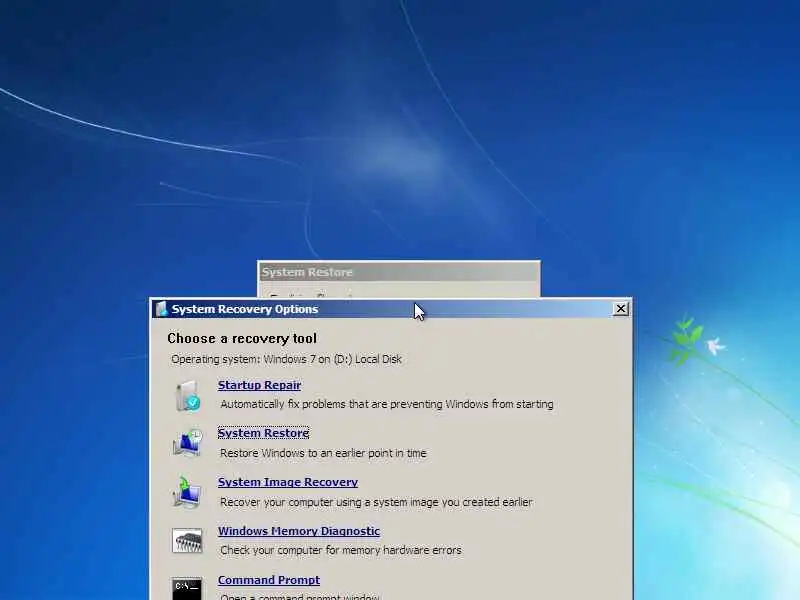Click the memory chip diagnostic icon
This screenshot has height=600, width=800.
tap(187, 541)
